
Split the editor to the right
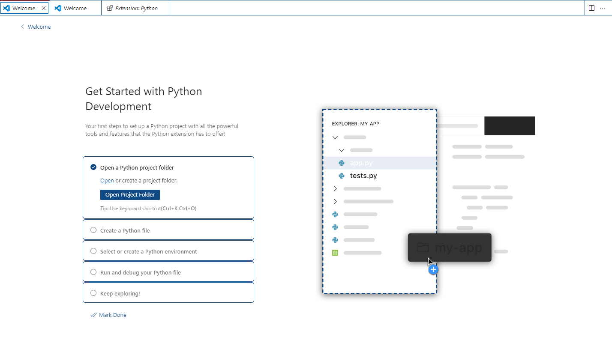click(592, 8)
